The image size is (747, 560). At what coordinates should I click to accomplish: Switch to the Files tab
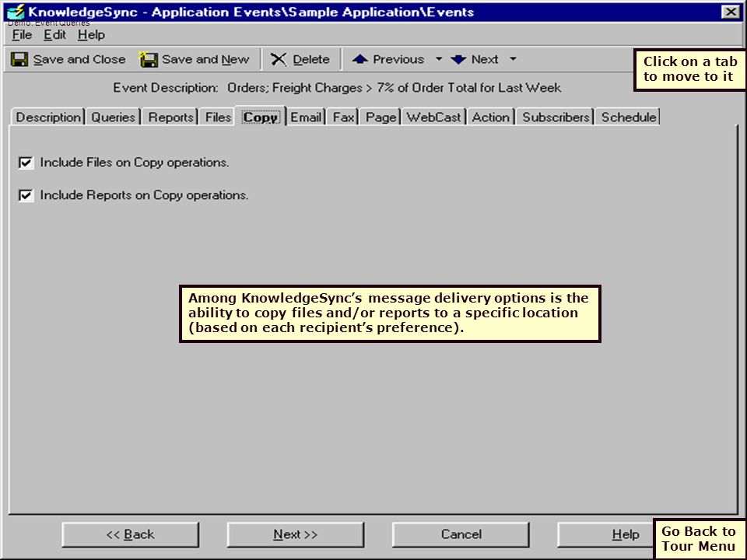coord(218,117)
